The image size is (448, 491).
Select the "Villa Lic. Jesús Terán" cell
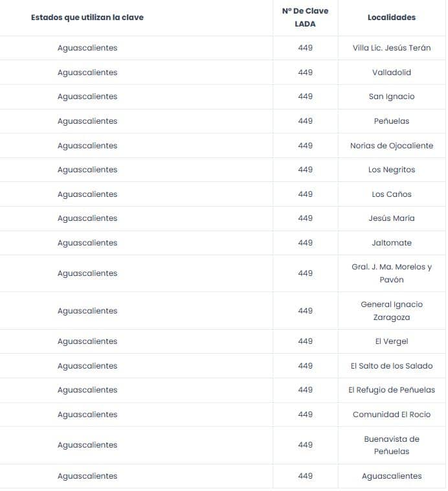pos(391,48)
